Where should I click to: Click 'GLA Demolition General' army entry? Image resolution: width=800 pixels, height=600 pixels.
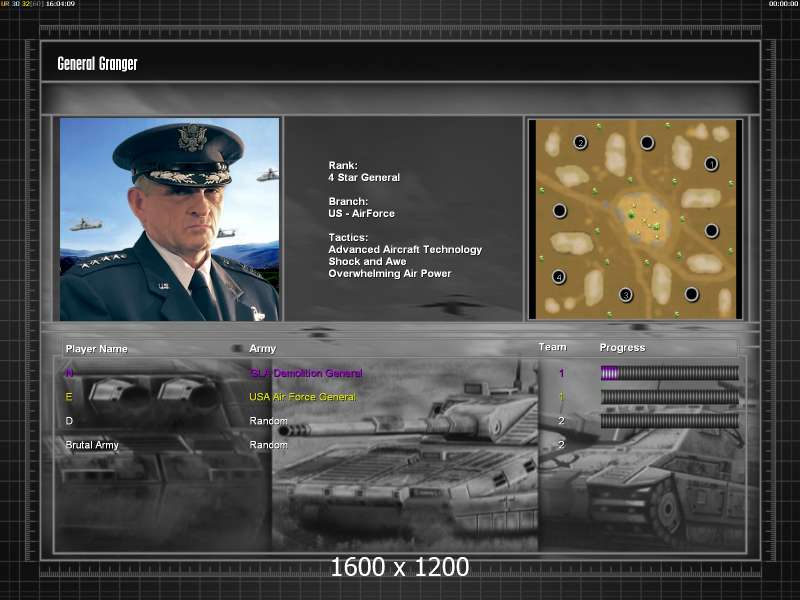point(306,373)
